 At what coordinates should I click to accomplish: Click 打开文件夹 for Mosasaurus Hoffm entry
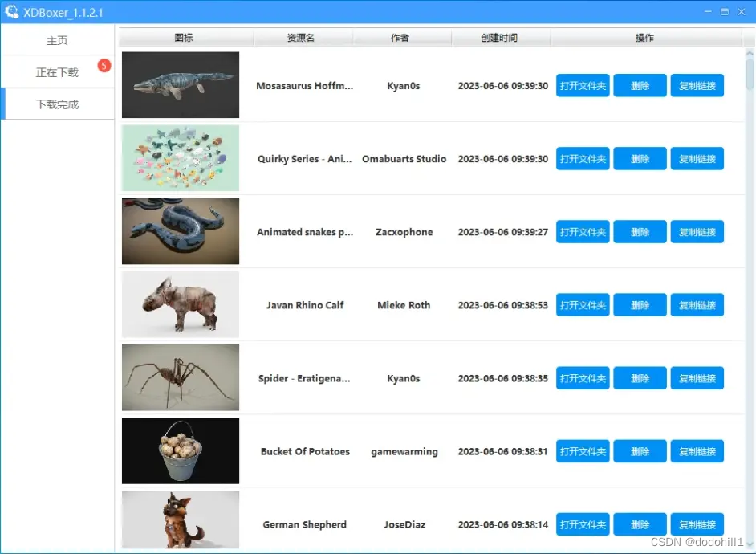coord(583,85)
